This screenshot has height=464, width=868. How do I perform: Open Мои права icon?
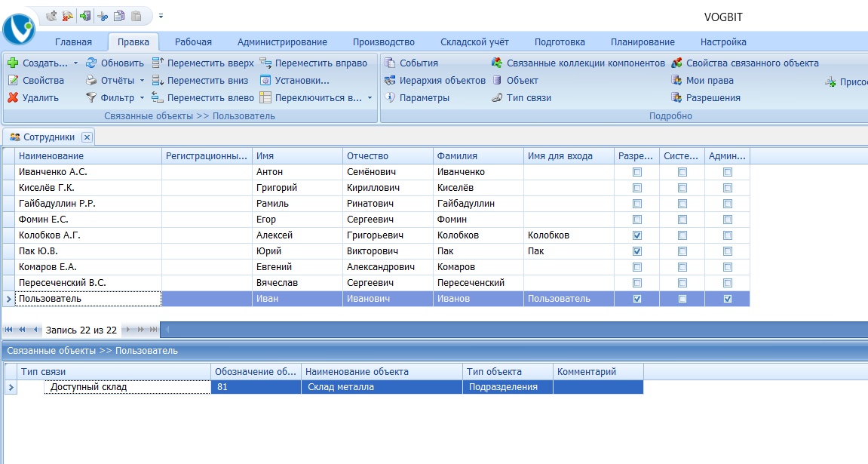pyautogui.click(x=676, y=81)
